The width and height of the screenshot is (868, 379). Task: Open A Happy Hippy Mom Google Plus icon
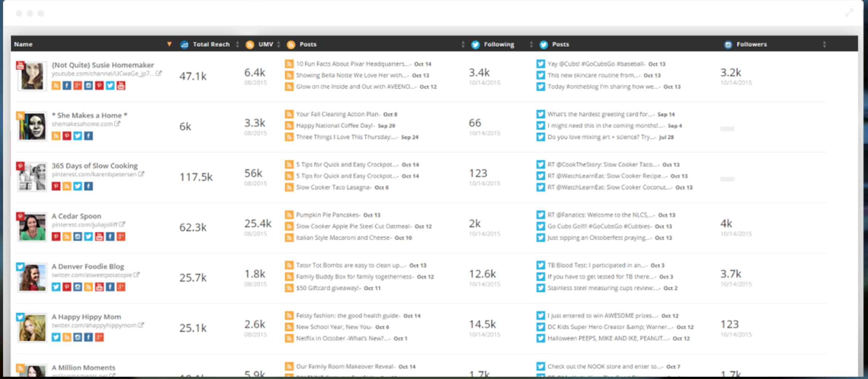point(99,337)
